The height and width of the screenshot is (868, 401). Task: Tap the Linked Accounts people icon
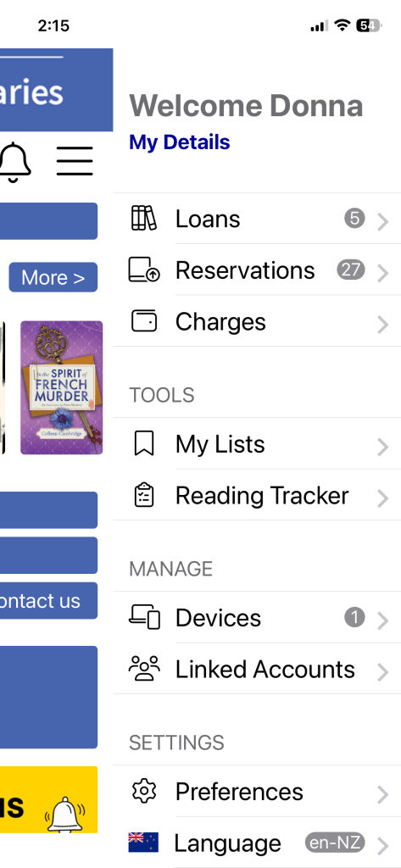tap(144, 668)
